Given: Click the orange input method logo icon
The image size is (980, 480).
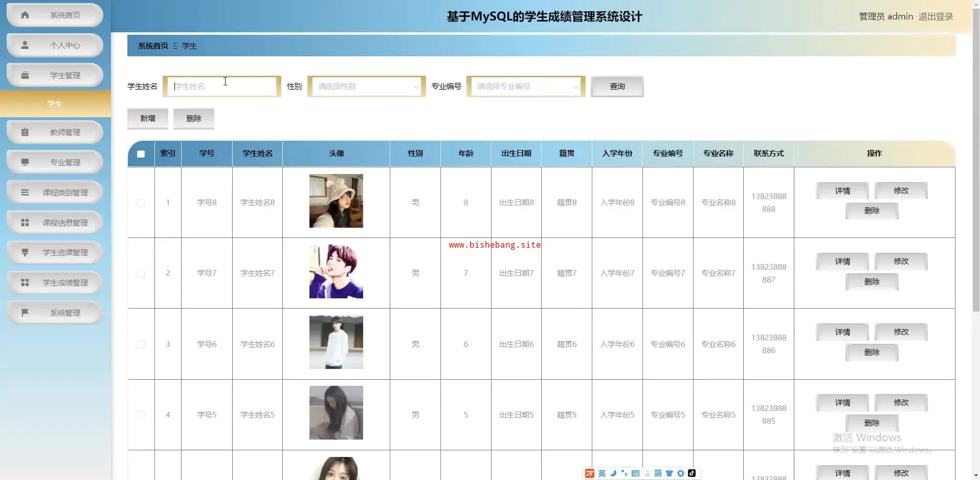Looking at the screenshot, I should click(590, 473).
